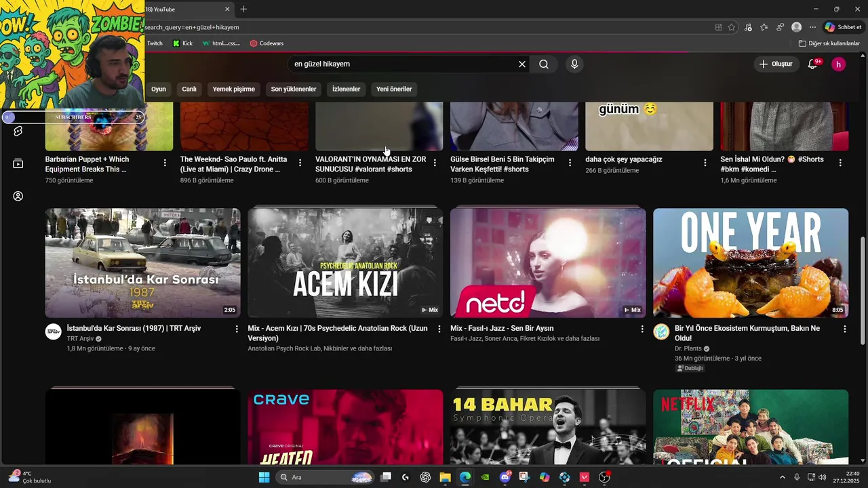This screenshot has width=868, height=488.
Task: Select the 'Son yüklenenler' filter chip
Action: 294,89
